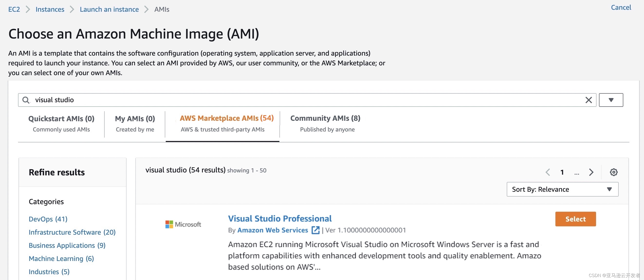The height and width of the screenshot is (280, 644).
Task: Clear the search with the X icon
Action: [x=589, y=100]
